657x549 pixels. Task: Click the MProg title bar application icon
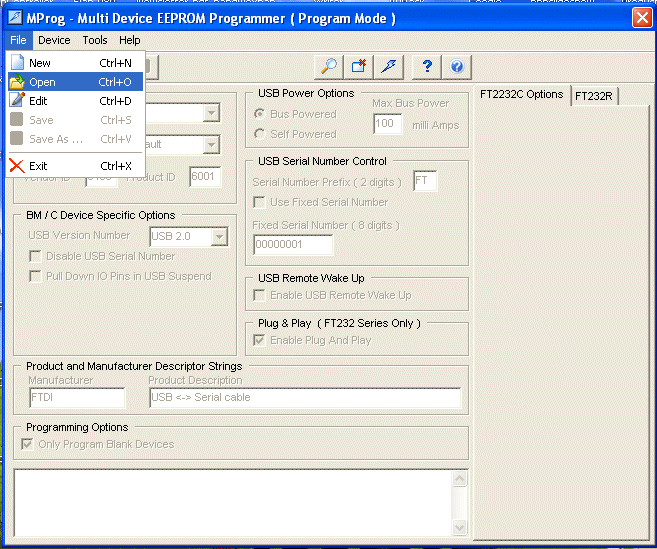tap(15, 18)
